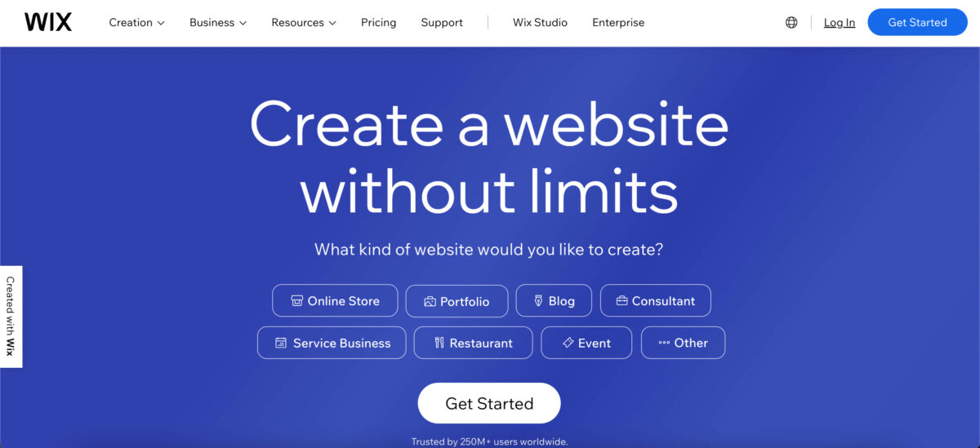
Task: Select the Consultant briefcase icon
Action: pos(621,301)
